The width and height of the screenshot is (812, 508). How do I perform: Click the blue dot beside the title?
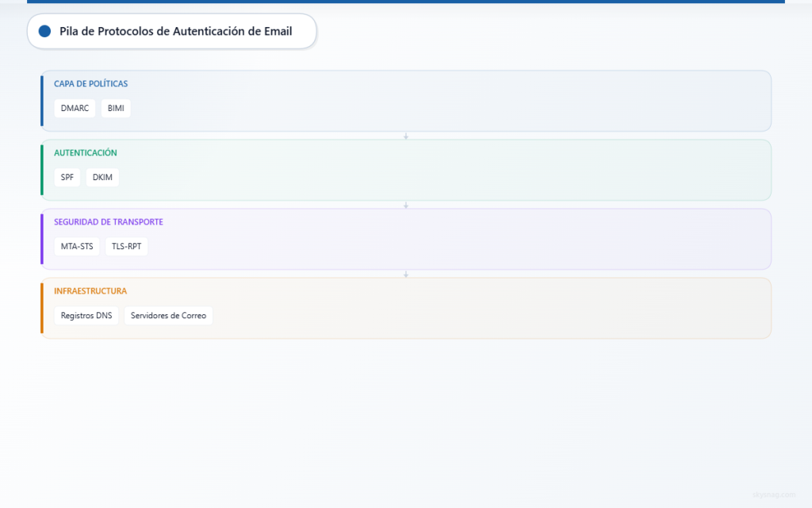pos(44,31)
